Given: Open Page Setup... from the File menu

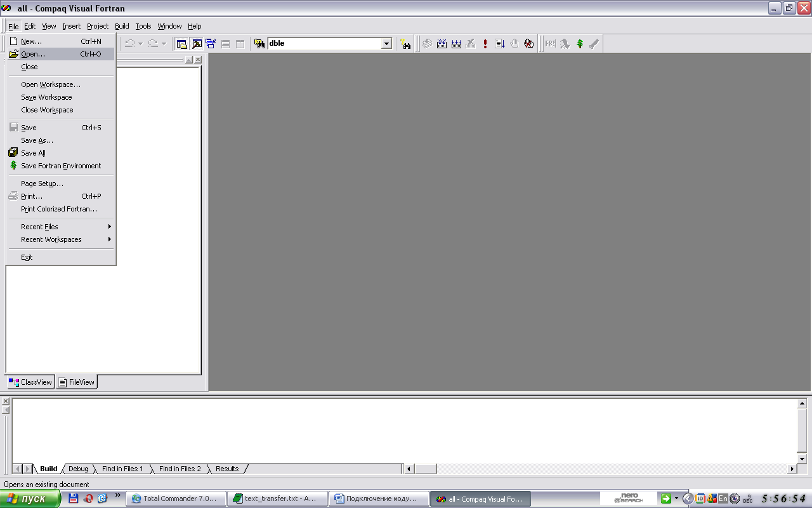Looking at the screenshot, I should click(61, 184).
